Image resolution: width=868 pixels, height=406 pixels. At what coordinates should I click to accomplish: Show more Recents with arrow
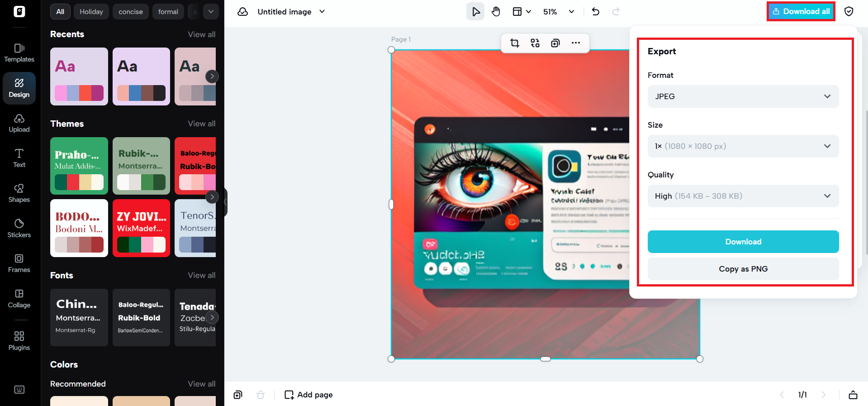pos(212,76)
